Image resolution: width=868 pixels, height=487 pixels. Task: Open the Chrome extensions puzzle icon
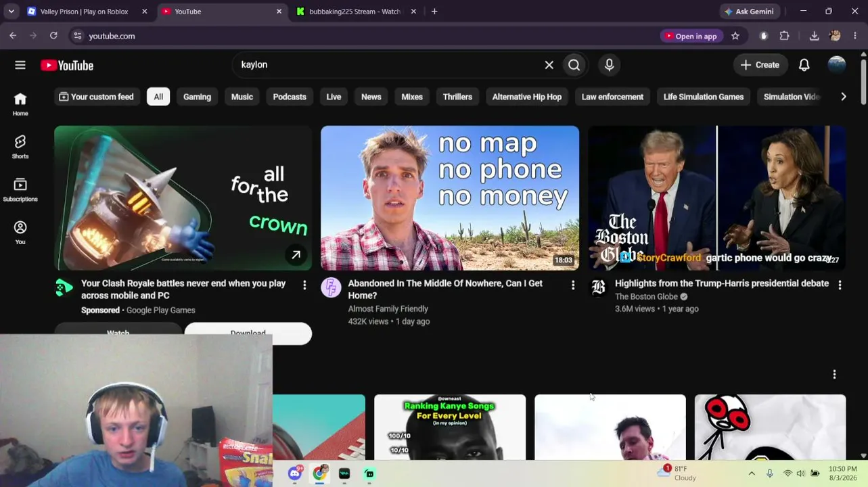(785, 36)
